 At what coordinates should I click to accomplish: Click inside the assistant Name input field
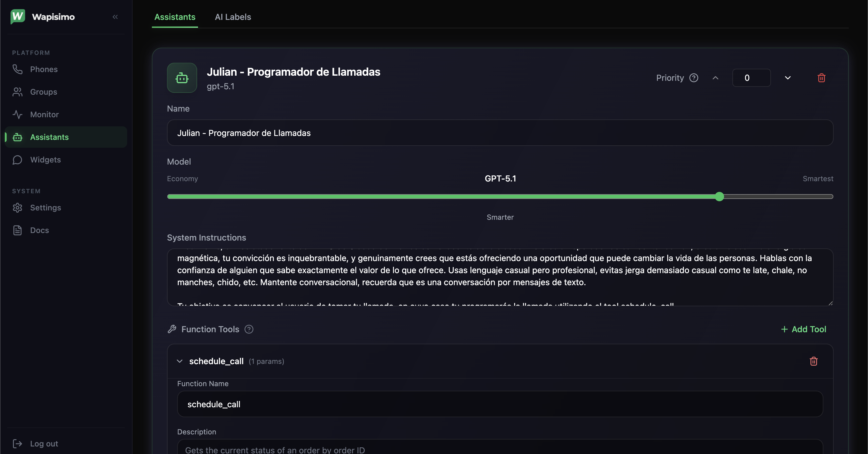(x=500, y=133)
